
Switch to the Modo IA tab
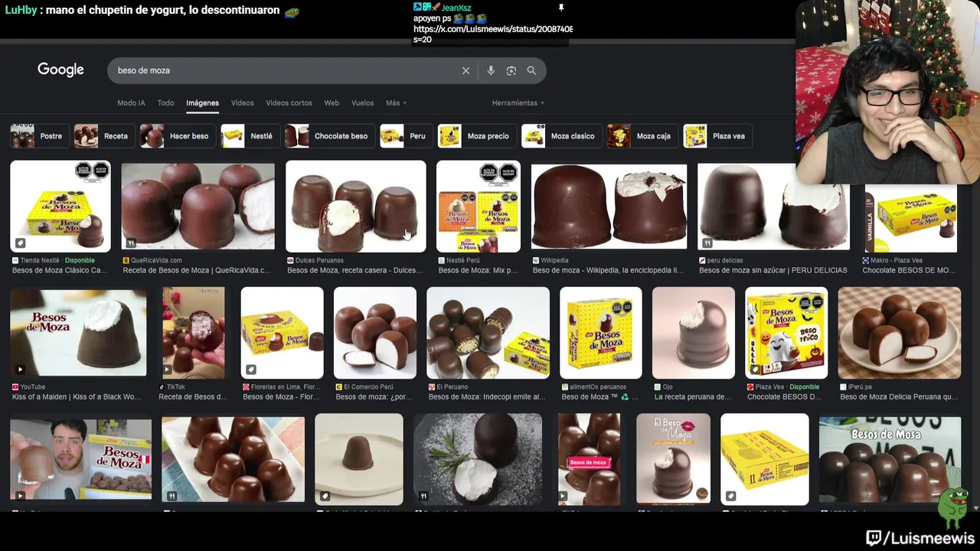(131, 103)
